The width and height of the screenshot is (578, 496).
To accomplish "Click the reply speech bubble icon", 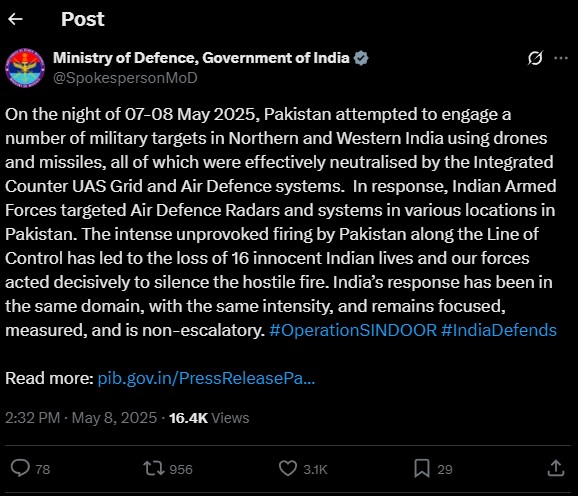I will tap(20, 468).
